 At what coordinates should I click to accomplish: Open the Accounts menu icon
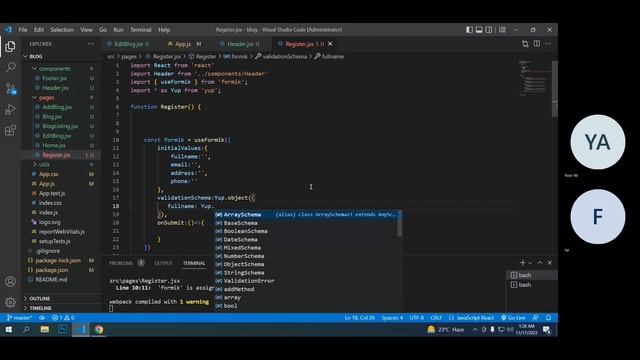[10, 282]
